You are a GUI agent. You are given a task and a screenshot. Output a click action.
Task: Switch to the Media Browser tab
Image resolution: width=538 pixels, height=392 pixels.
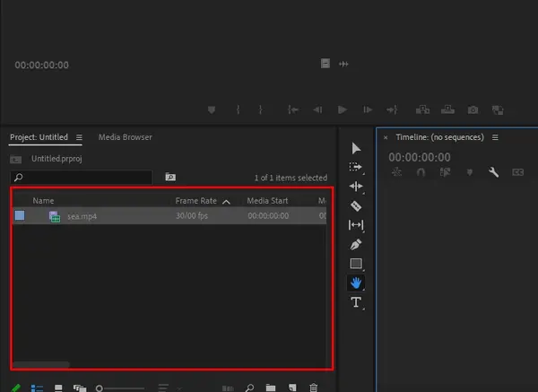[x=125, y=137]
